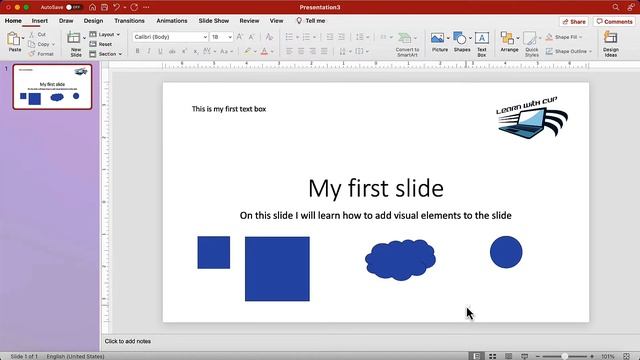Clear all text formatting
Viewport: 640px width, 360px height.
tap(269, 37)
